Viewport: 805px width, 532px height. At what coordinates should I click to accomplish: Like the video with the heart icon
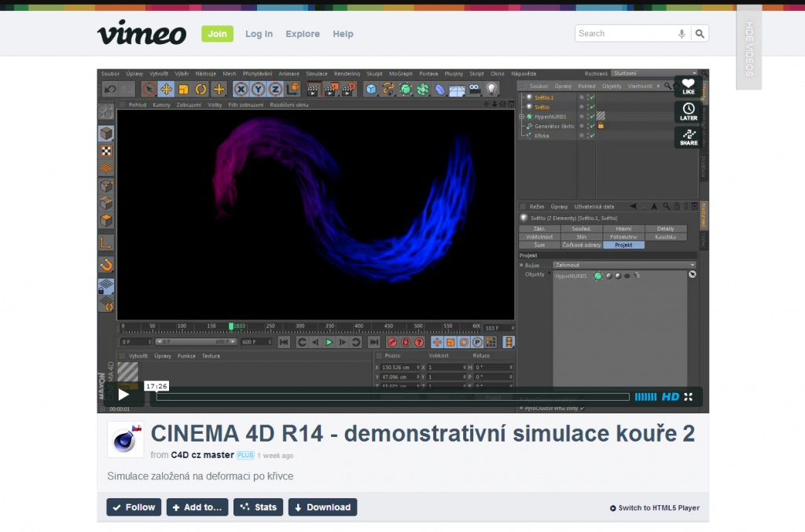tap(688, 86)
